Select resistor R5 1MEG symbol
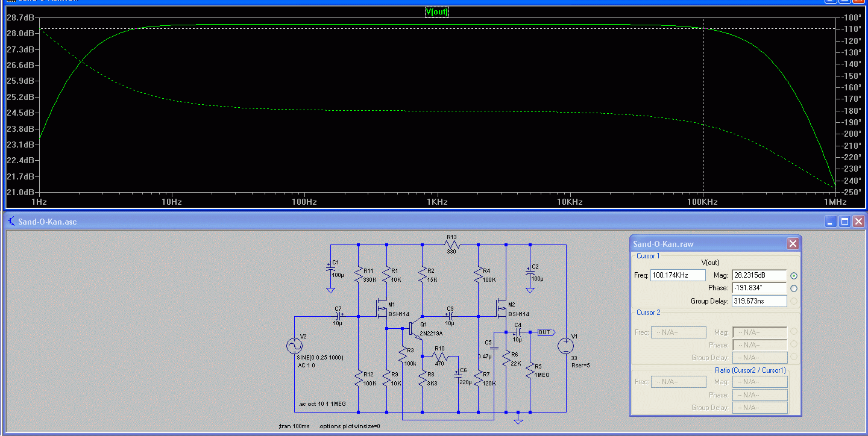The image size is (868, 436). [x=530, y=370]
